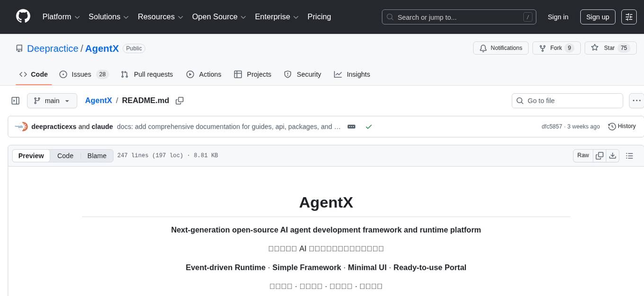Open the main branch selector dropdown
The height and width of the screenshot is (296, 644).
[x=52, y=100]
